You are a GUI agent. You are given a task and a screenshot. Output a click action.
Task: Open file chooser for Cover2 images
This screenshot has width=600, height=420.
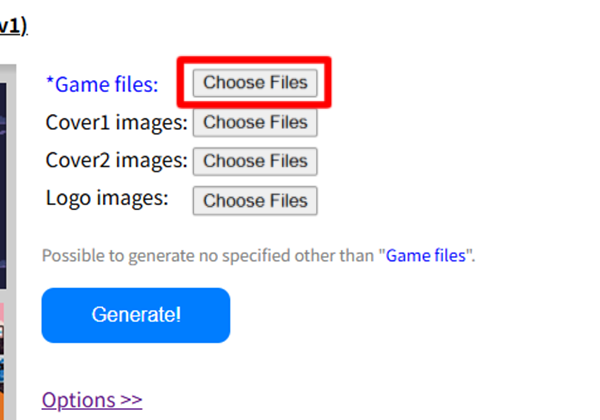pos(255,161)
